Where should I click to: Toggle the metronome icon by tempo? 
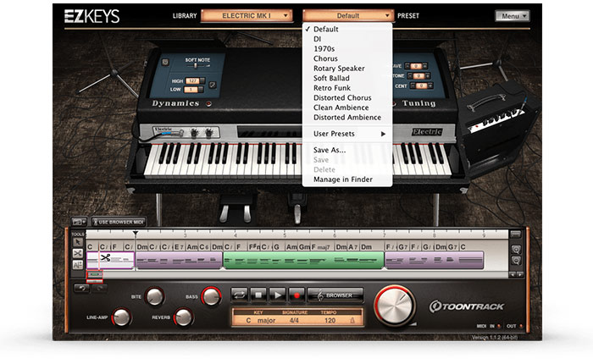(352, 320)
